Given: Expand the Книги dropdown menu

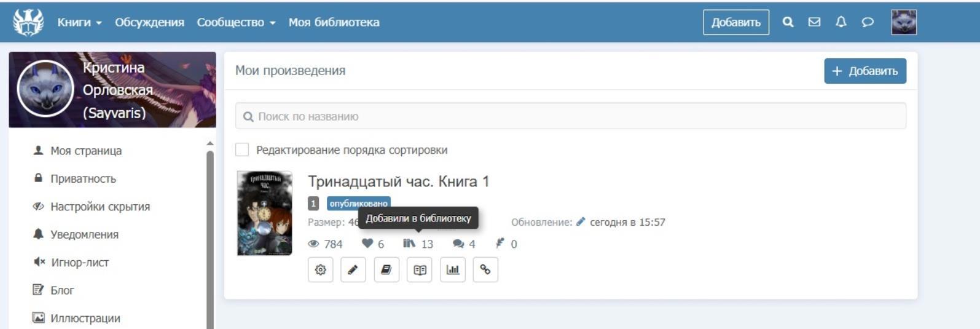Looking at the screenshot, I should [x=79, y=22].
